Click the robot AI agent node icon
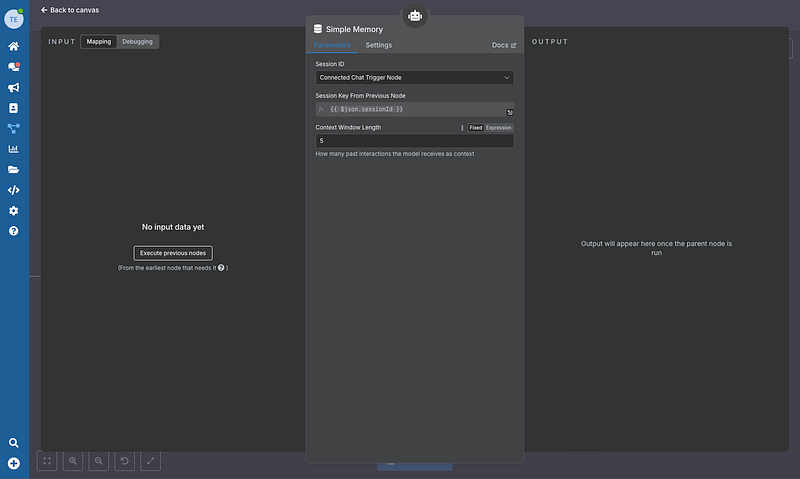The image size is (800, 479). pyautogui.click(x=414, y=15)
